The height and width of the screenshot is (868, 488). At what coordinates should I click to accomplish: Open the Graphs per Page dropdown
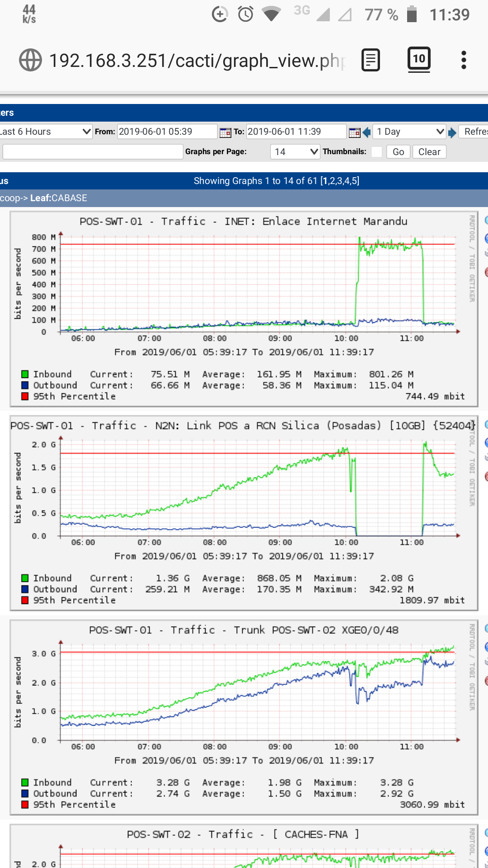point(295,152)
